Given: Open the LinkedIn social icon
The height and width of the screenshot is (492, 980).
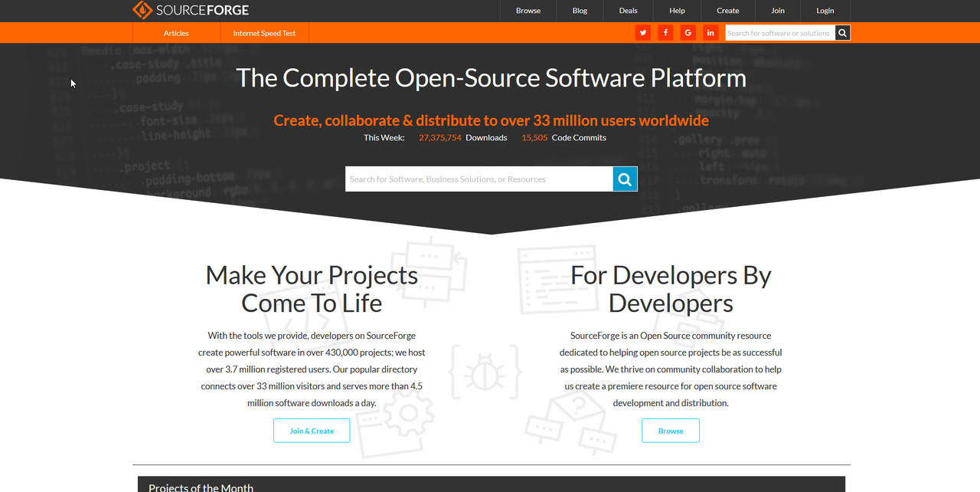Looking at the screenshot, I should [710, 32].
